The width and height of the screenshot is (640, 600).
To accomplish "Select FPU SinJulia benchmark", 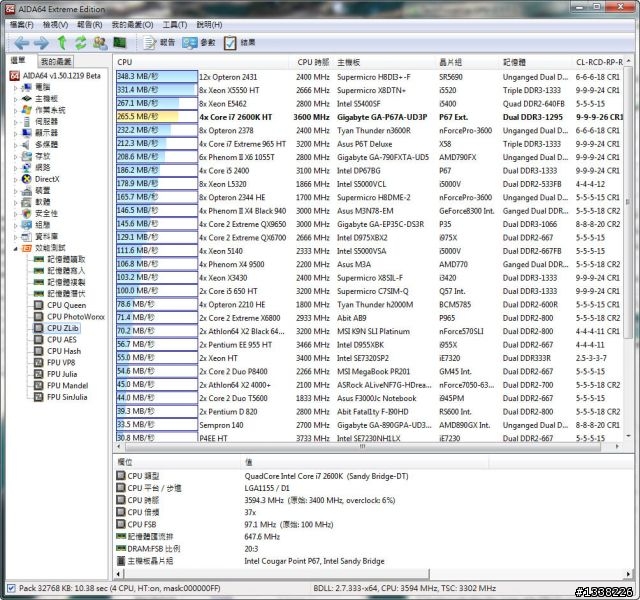I will click(67, 397).
